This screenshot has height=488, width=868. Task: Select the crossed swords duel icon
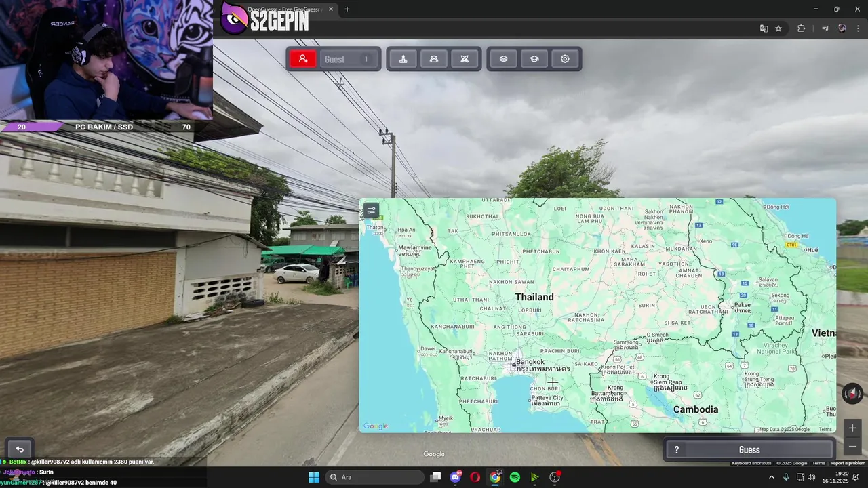[465, 59]
